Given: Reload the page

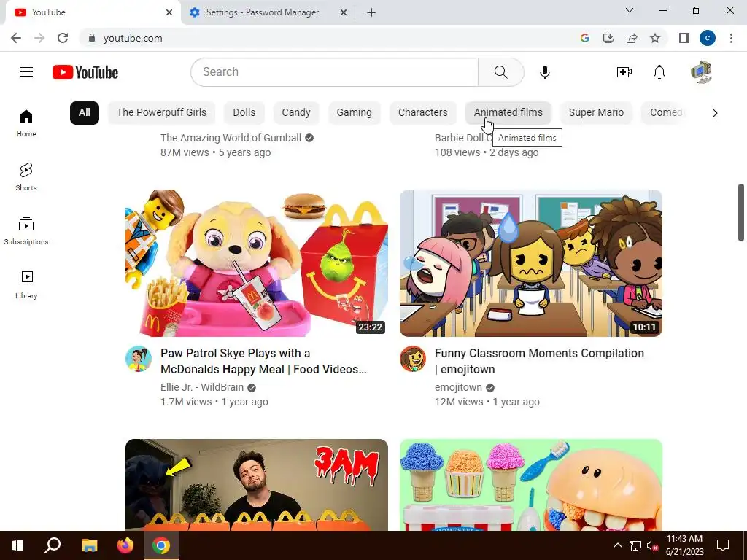Looking at the screenshot, I should coord(63,38).
